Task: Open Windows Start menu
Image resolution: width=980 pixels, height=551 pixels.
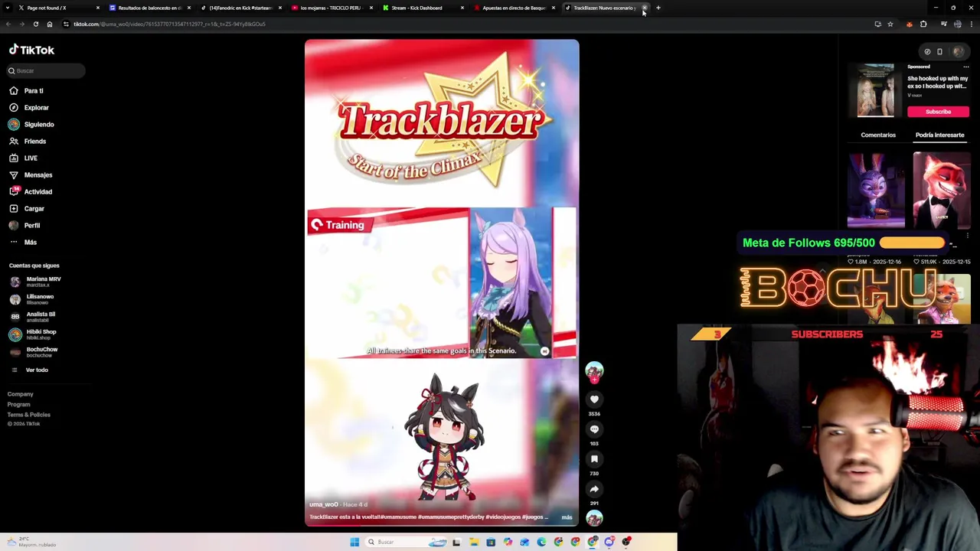Action: [354, 542]
